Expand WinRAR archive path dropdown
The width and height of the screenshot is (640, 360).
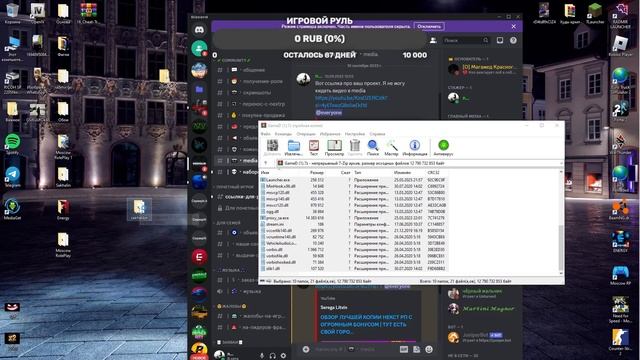point(561,163)
